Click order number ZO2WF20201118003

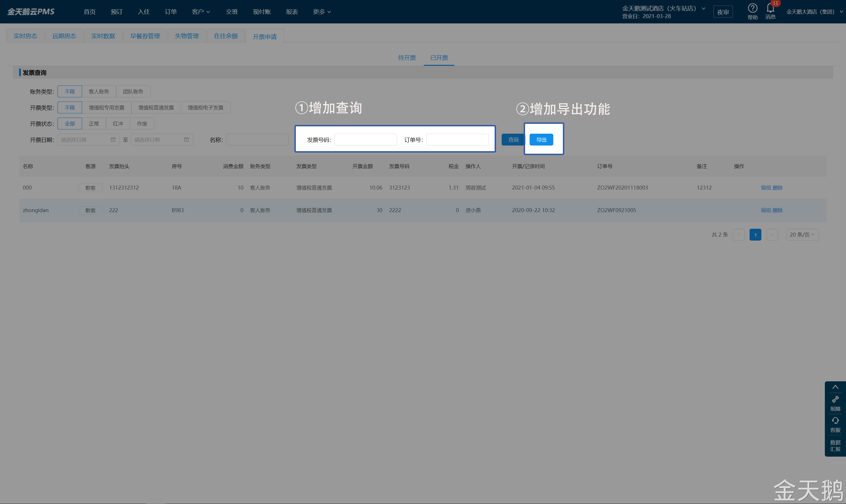coord(622,188)
